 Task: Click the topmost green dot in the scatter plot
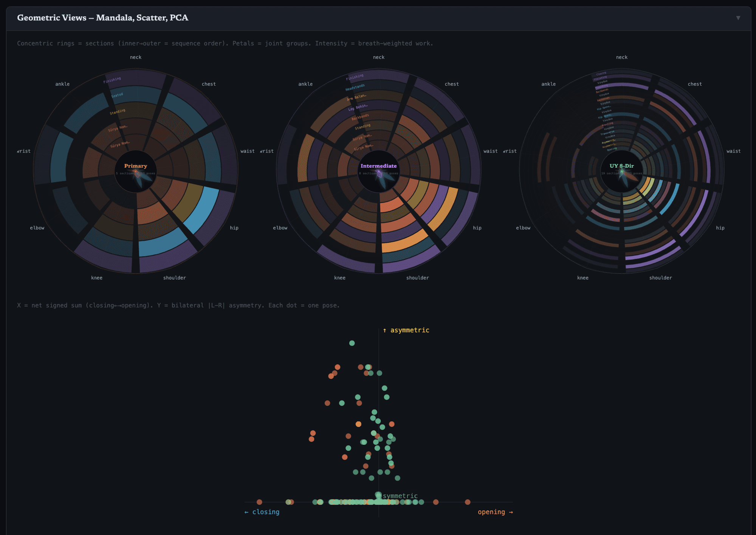click(x=352, y=343)
